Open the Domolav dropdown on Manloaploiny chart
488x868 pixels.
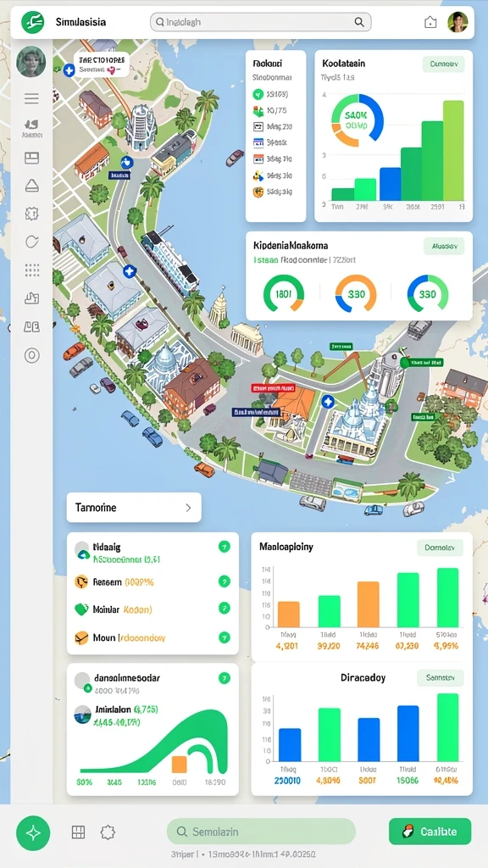click(x=440, y=548)
